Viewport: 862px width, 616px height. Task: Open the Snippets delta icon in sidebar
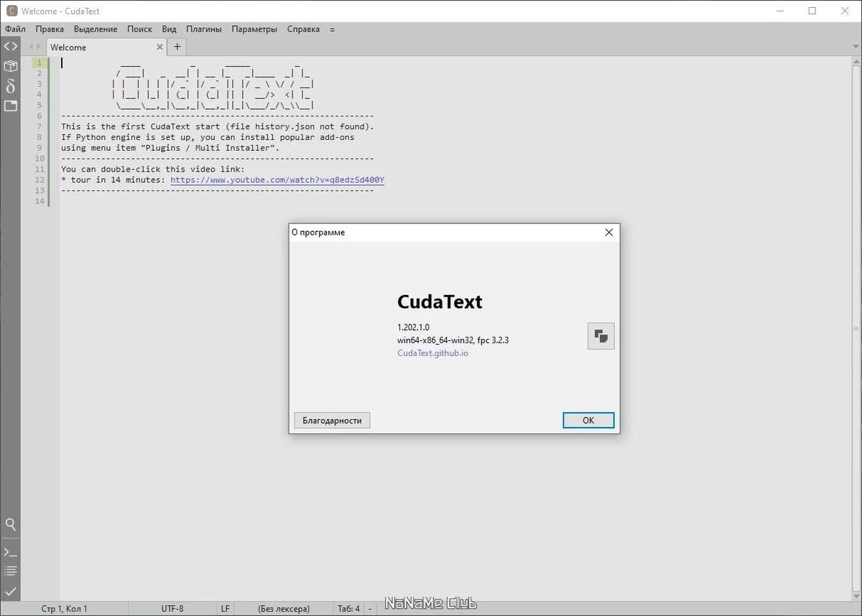click(x=10, y=86)
